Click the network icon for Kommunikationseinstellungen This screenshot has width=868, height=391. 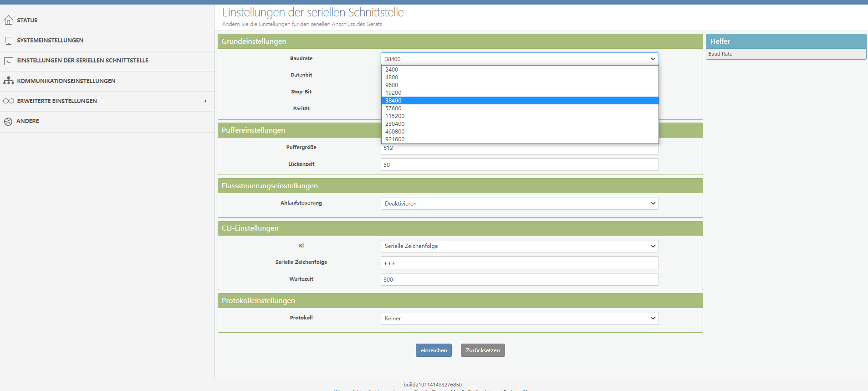coord(8,81)
